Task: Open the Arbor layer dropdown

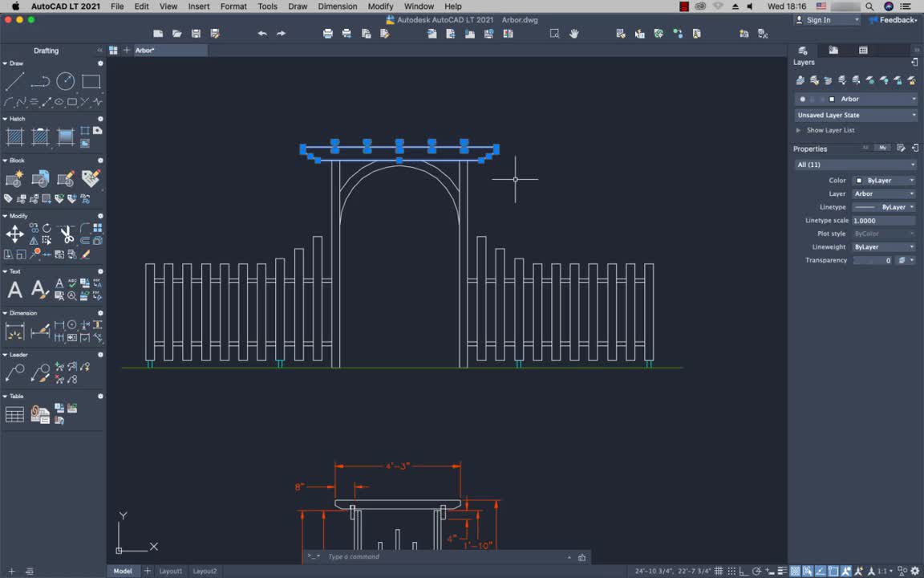Action: (912, 99)
